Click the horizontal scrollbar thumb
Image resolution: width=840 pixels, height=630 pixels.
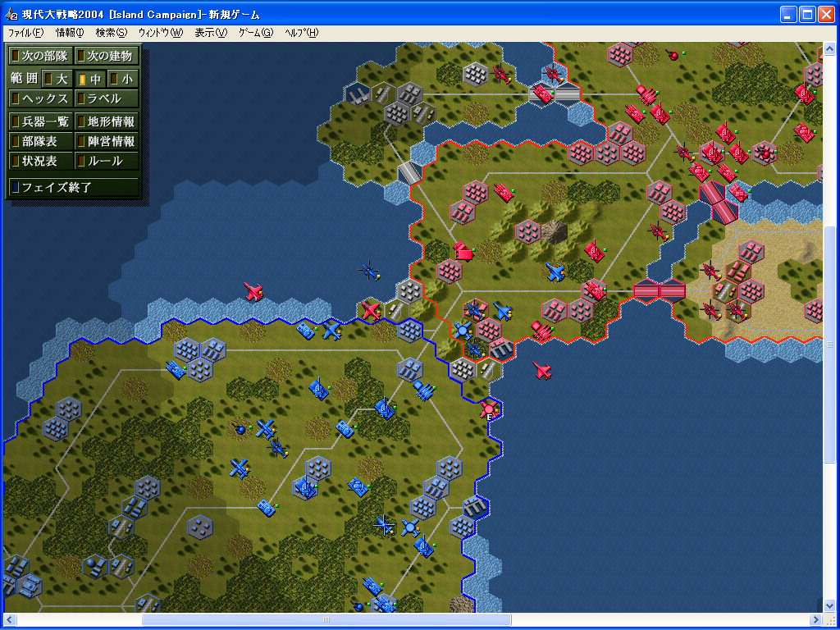(x=326, y=620)
